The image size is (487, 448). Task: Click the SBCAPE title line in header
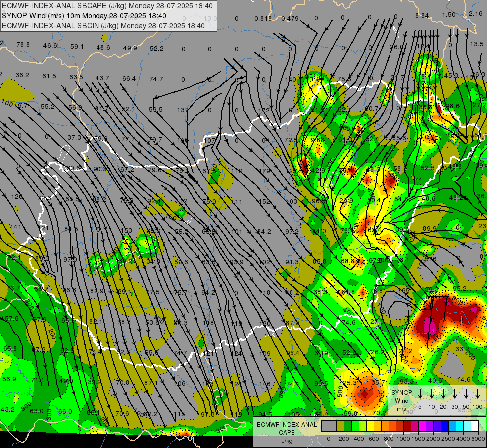coord(107,6)
